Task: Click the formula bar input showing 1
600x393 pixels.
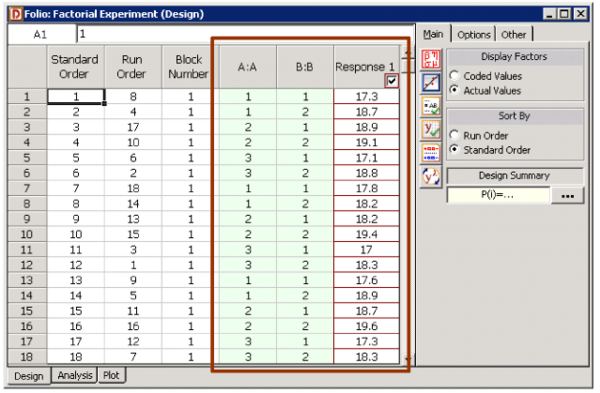Action: 245,35
